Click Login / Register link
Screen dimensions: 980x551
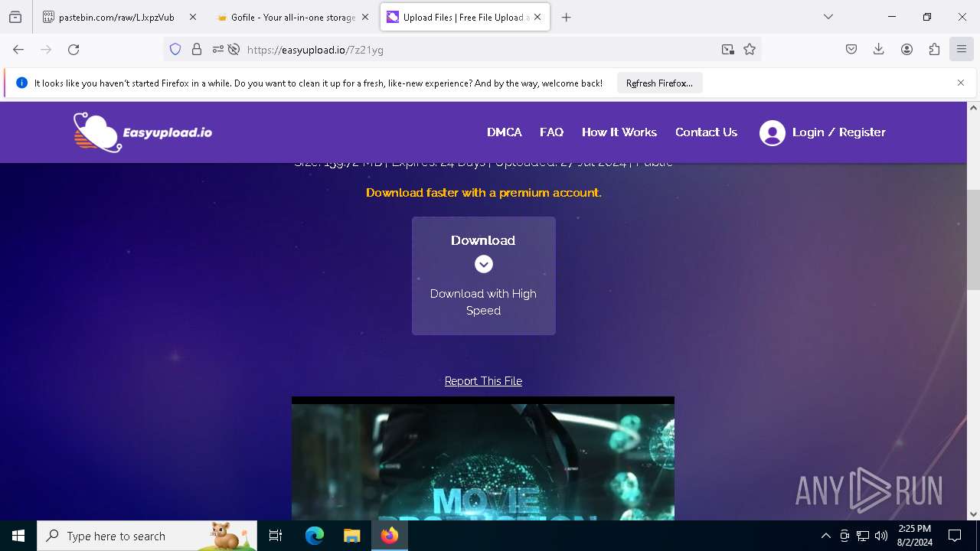point(839,132)
